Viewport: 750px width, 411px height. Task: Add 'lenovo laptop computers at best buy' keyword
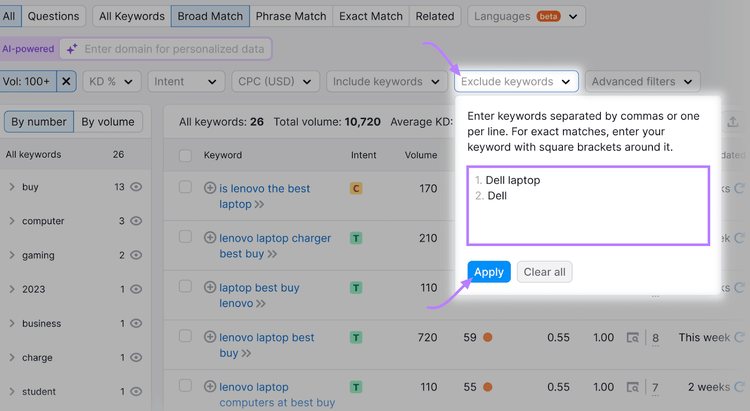pos(210,386)
